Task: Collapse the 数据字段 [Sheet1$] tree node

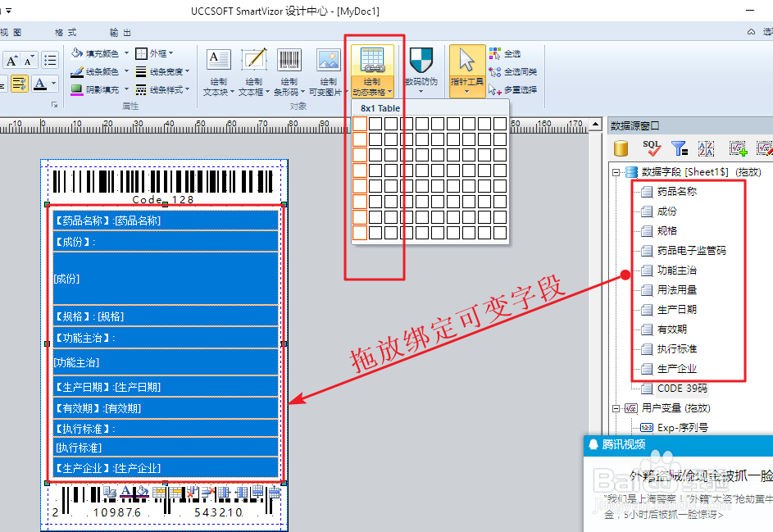Action: pyautogui.click(x=616, y=173)
